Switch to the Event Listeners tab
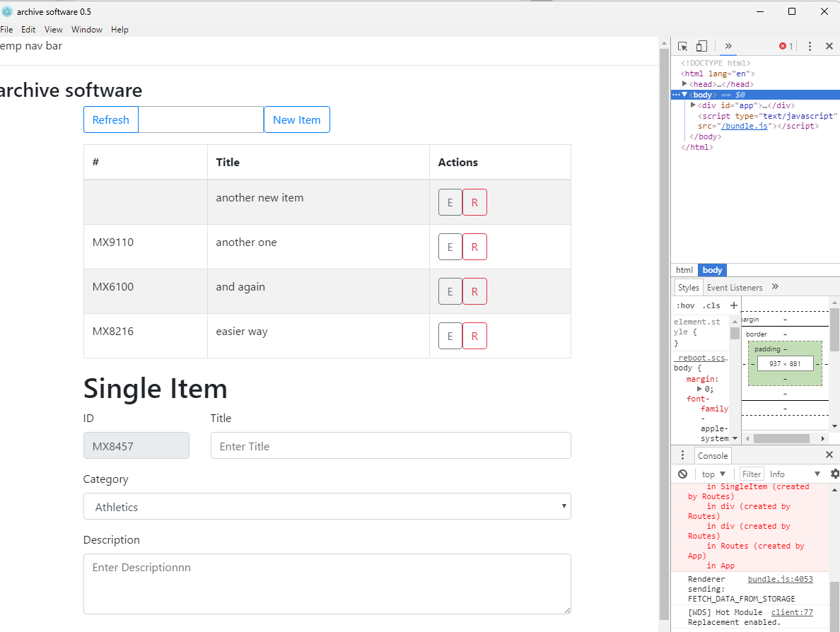The width and height of the screenshot is (840, 632). (735, 287)
